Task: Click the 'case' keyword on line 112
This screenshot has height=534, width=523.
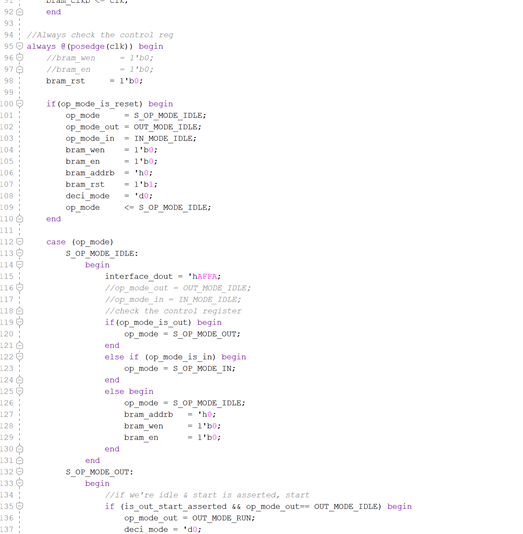Action: [56, 242]
